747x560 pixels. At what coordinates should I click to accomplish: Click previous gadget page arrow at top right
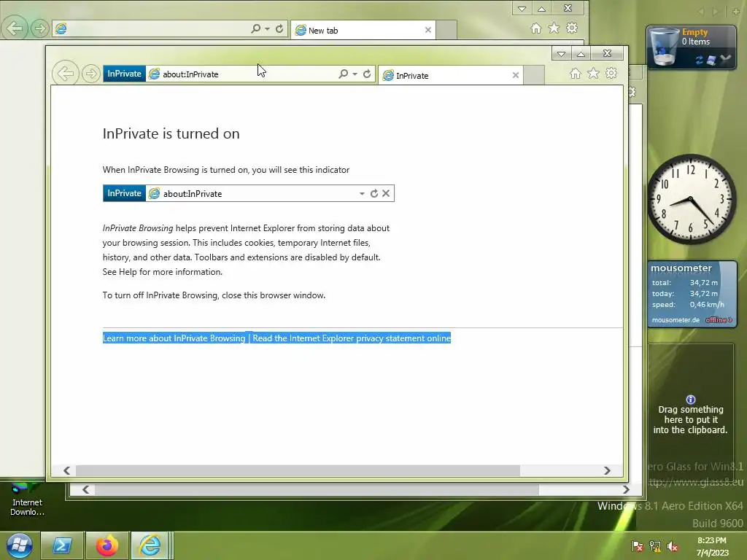(x=701, y=11)
